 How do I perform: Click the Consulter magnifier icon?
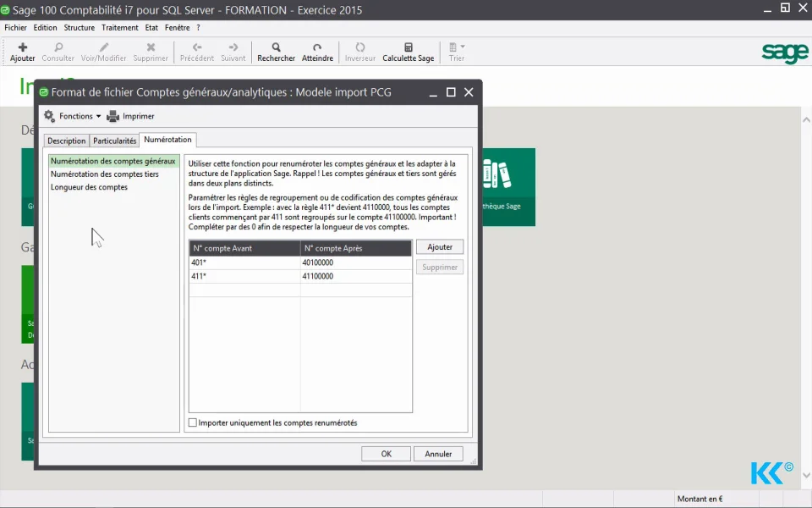click(x=58, y=47)
